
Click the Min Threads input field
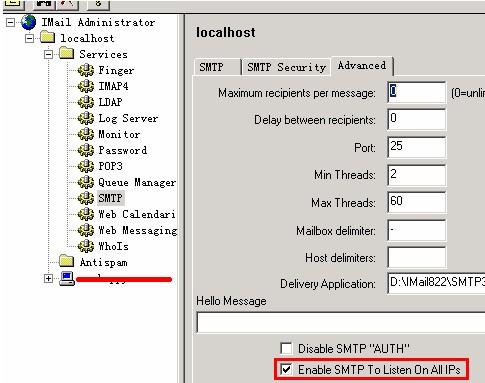click(x=417, y=175)
